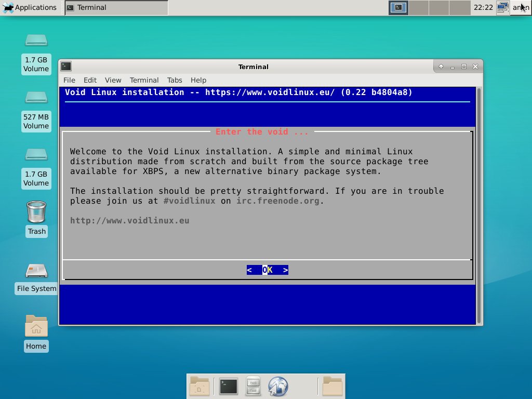Launch the terminal emulator from the dock
This screenshot has width=532, height=399.
(229, 387)
